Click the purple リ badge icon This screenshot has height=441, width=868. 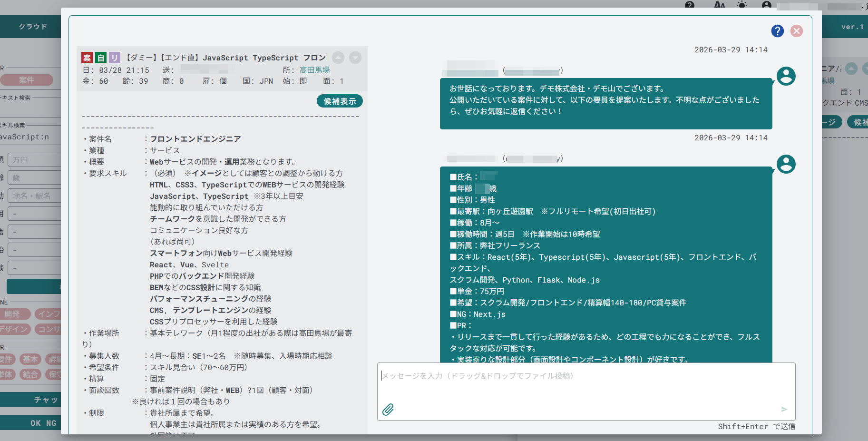(114, 58)
